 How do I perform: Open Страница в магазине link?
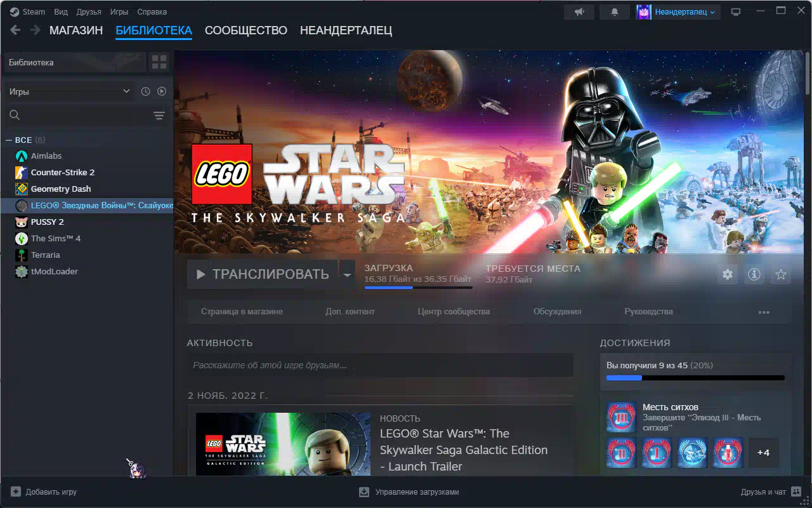242,312
